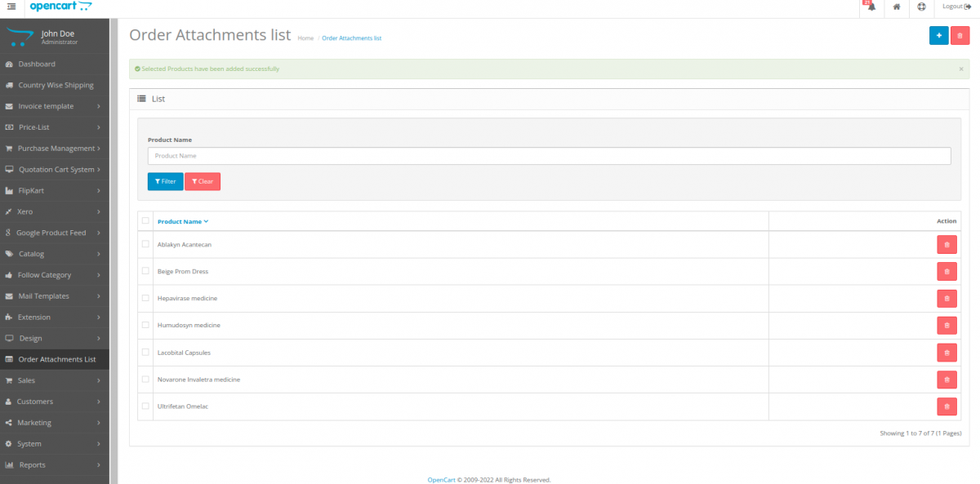Check the checkbox for Hepavirase medicine
The height and width of the screenshot is (484, 980).
(146, 297)
